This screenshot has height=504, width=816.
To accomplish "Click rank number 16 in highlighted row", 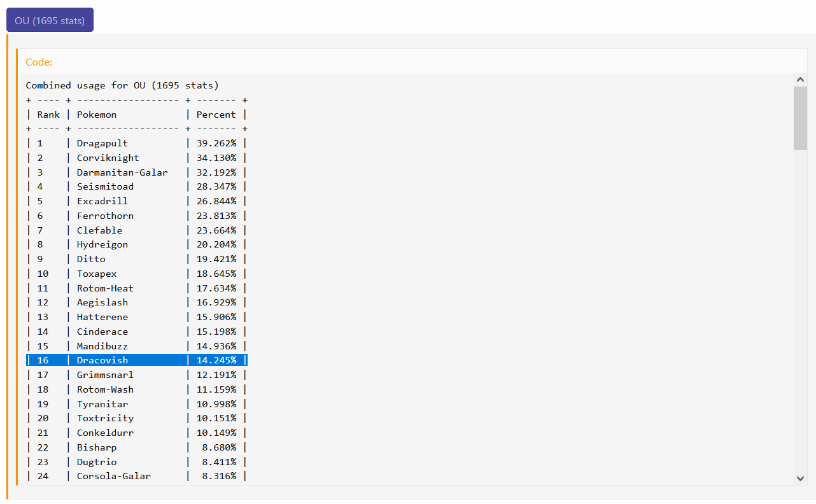I will point(43,360).
